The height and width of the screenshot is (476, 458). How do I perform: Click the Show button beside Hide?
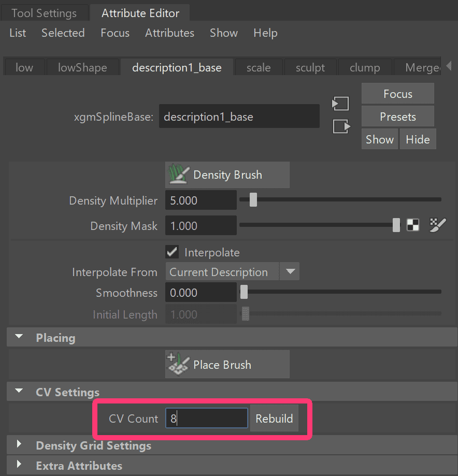click(380, 139)
